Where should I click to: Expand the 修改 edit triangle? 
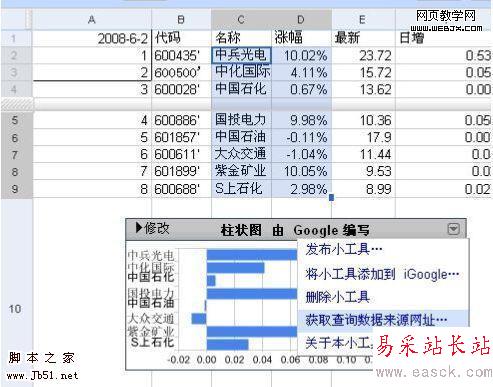point(139,228)
